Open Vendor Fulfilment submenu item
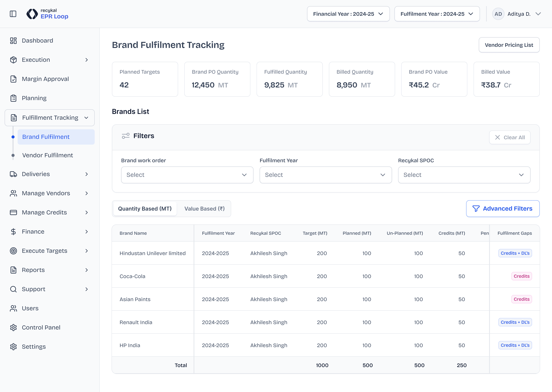 [x=48, y=155]
